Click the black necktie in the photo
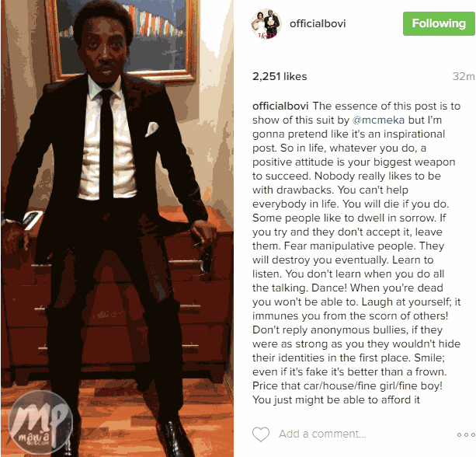The height and width of the screenshot is (457, 476). tap(106, 145)
